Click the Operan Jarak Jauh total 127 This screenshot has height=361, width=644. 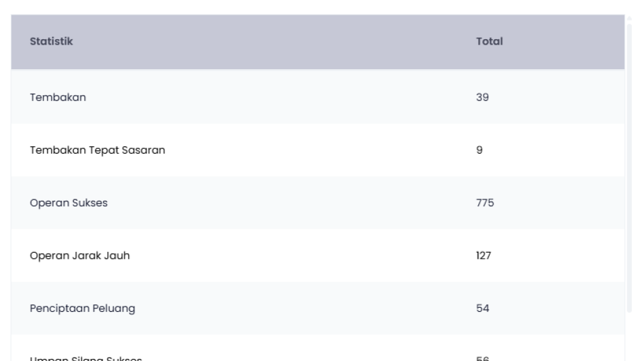coord(484,256)
